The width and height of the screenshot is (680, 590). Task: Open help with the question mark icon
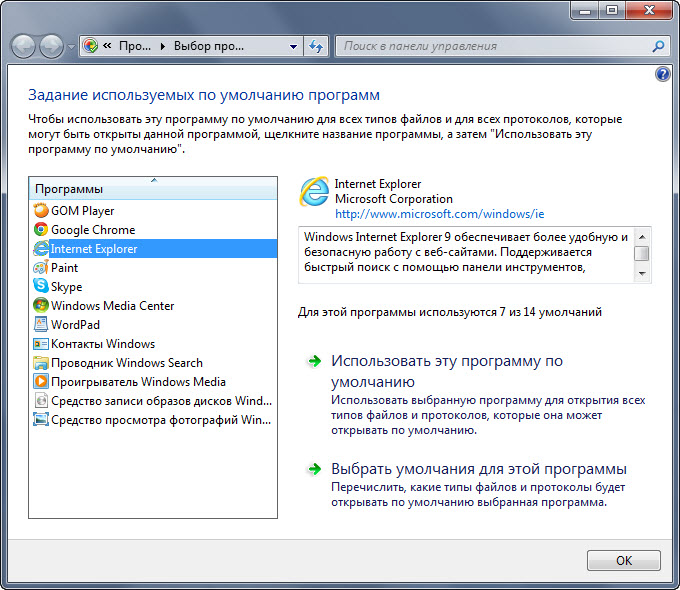tap(662, 74)
